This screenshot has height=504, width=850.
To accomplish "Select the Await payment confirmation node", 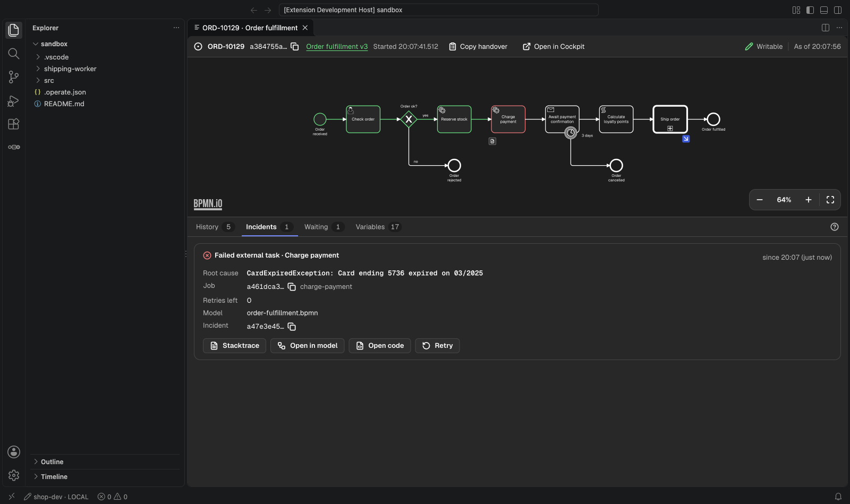I will pos(562,119).
